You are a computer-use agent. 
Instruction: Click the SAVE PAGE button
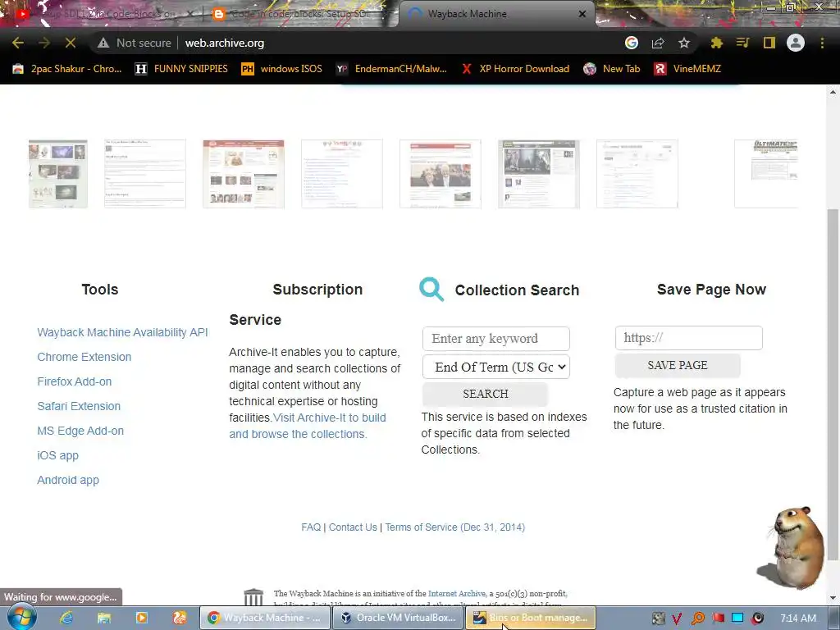click(678, 365)
